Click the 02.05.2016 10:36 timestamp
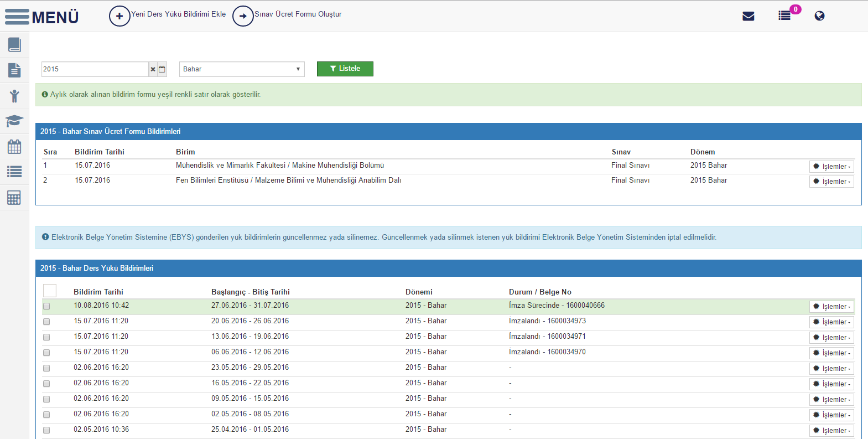Screen dimensions: 868x439 tap(101, 430)
